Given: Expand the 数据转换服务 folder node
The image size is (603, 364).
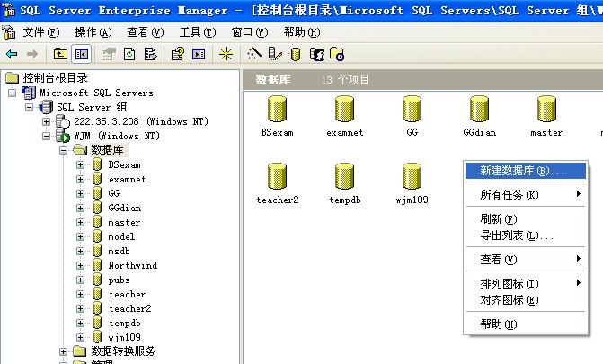Looking at the screenshot, I should tap(64, 351).
